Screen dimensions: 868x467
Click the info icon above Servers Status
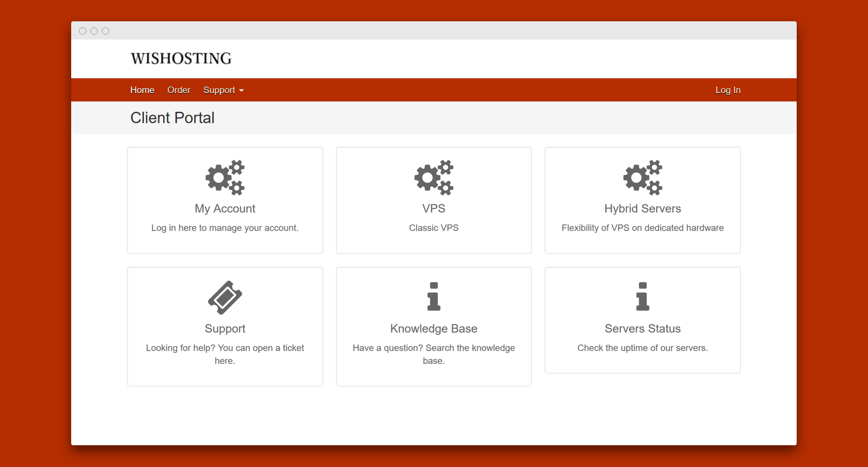pos(643,297)
